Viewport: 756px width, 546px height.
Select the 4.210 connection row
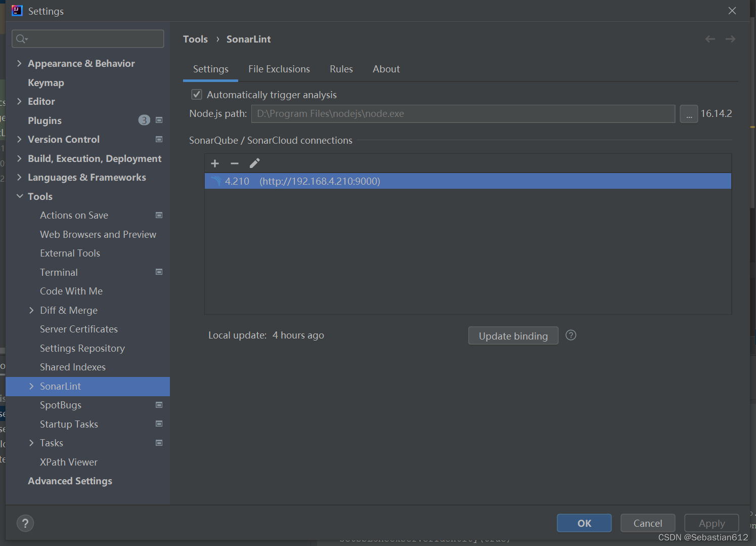pos(468,181)
